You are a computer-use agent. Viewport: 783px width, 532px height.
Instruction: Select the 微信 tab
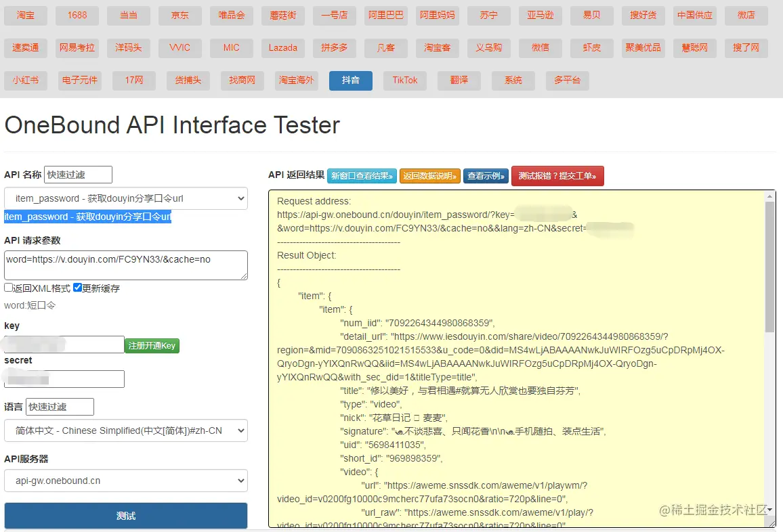point(541,48)
